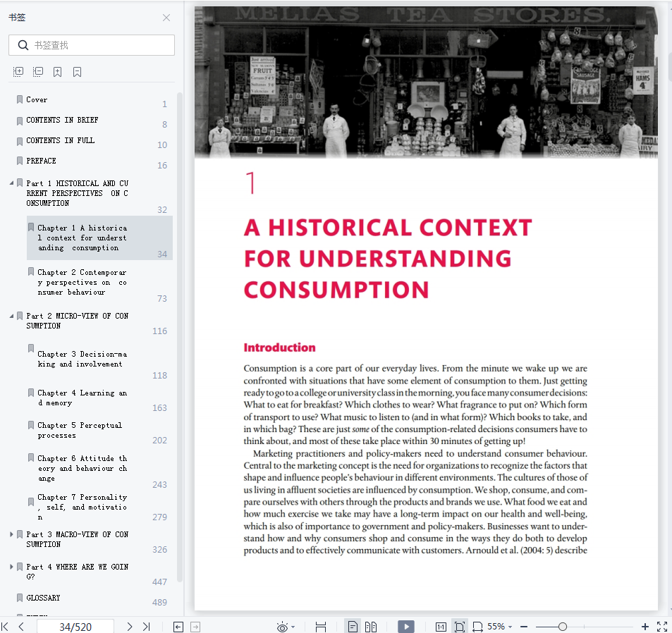Collapse Part 1 HISTORICAL AND CURRENT PERSPECTIVES
The width and height of the screenshot is (672, 633).
coord(11,183)
